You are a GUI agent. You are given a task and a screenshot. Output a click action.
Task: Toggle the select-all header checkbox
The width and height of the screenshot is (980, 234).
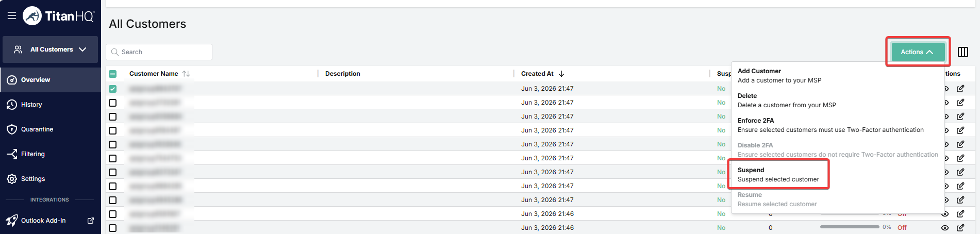click(x=113, y=74)
